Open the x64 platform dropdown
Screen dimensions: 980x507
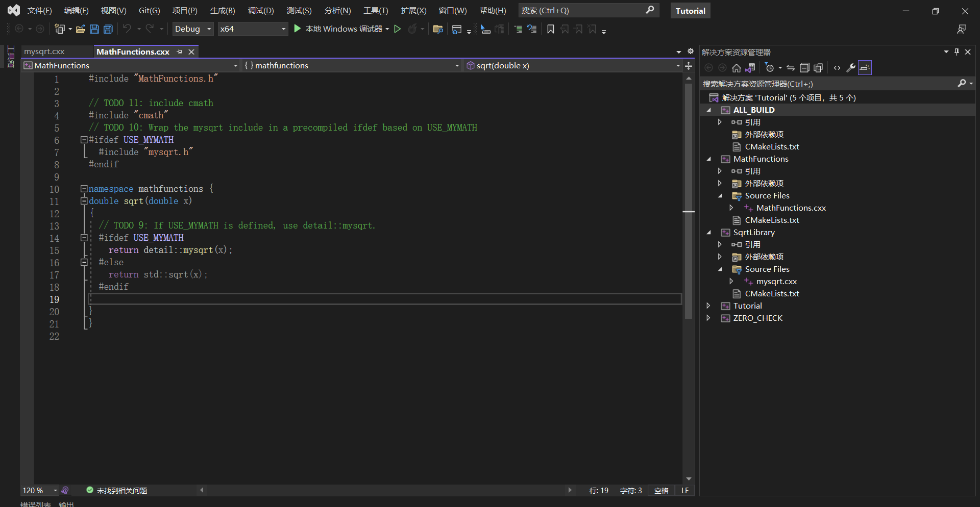253,29
